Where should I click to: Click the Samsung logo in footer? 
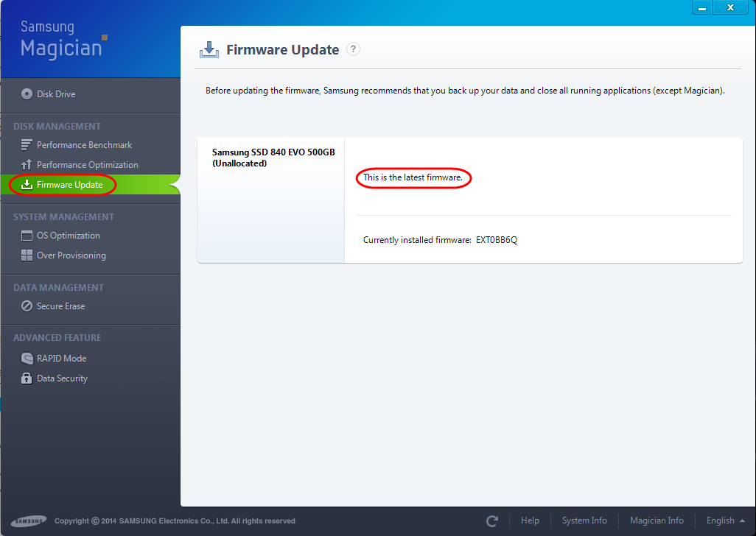[29, 521]
